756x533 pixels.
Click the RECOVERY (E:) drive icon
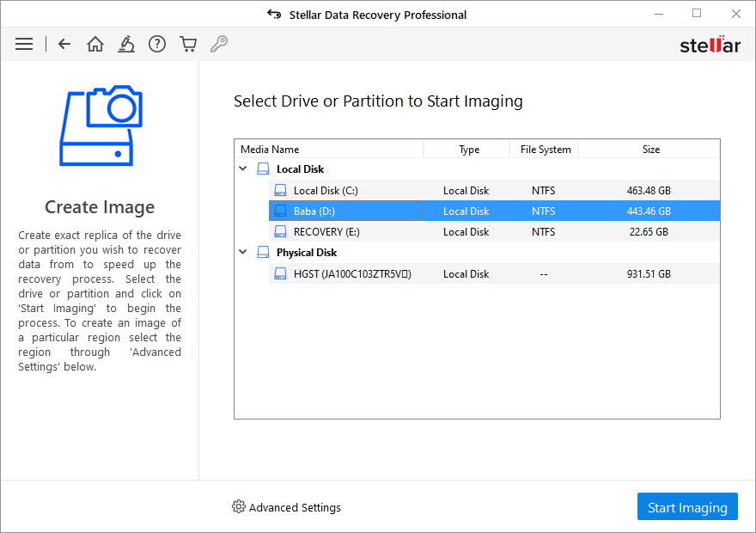(x=280, y=232)
